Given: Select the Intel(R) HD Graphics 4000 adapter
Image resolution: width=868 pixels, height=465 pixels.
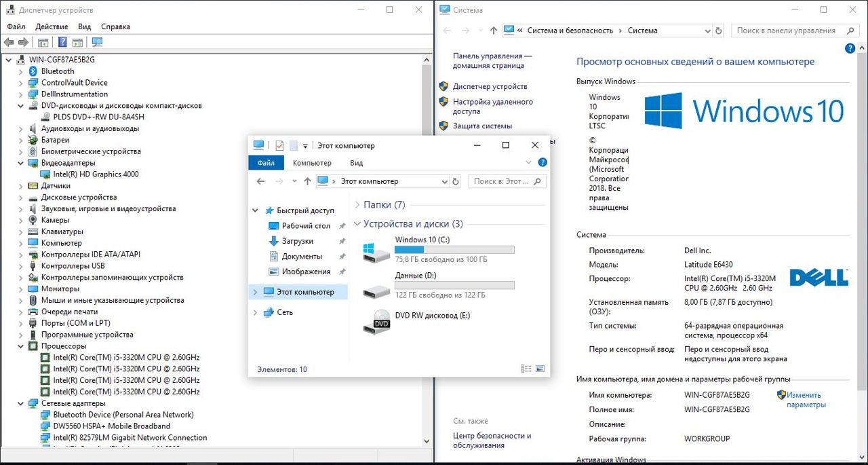Looking at the screenshot, I should pos(96,174).
